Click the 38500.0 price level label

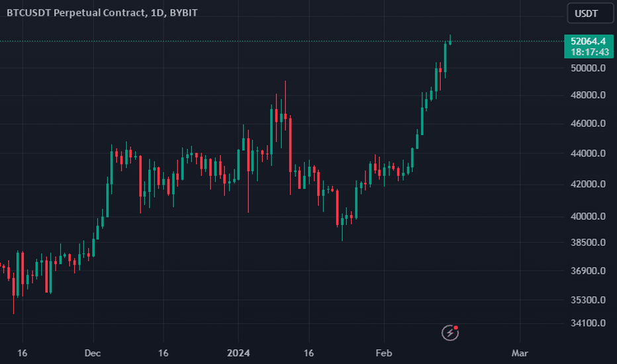click(x=588, y=242)
